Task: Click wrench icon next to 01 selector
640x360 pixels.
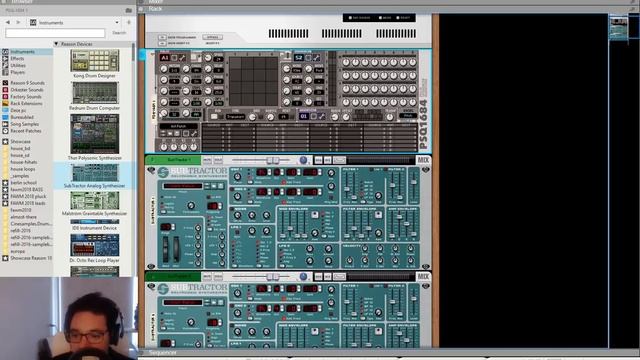Action: pos(322,116)
